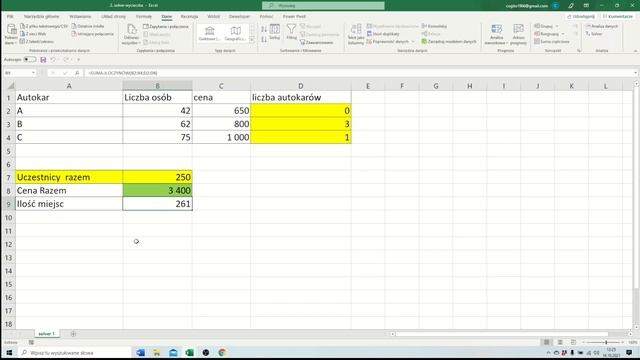Click Tekst jako kolumny
This screenshot has height=360, width=640.
click(356, 34)
